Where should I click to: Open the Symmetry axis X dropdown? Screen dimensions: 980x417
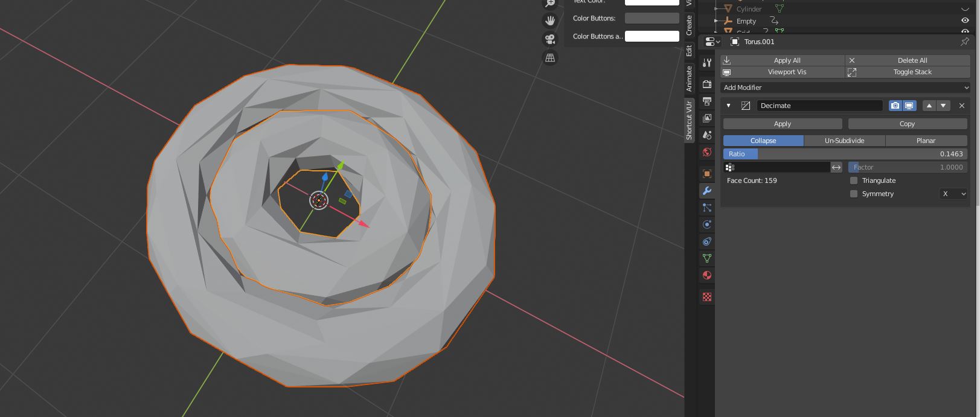953,194
